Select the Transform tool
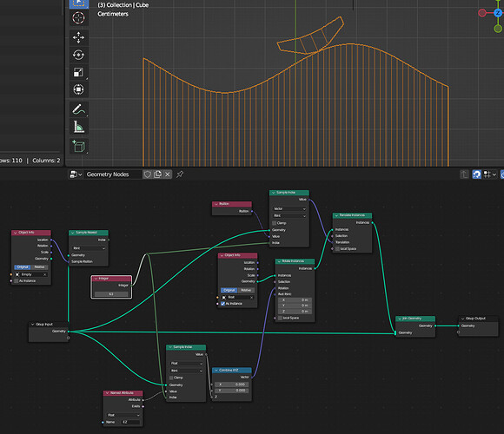Image resolution: width=504 pixels, height=434 pixels. pyautogui.click(x=78, y=89)
